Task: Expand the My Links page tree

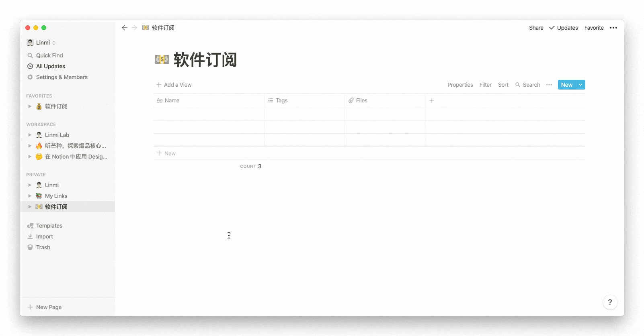Action: coord(30,196)
